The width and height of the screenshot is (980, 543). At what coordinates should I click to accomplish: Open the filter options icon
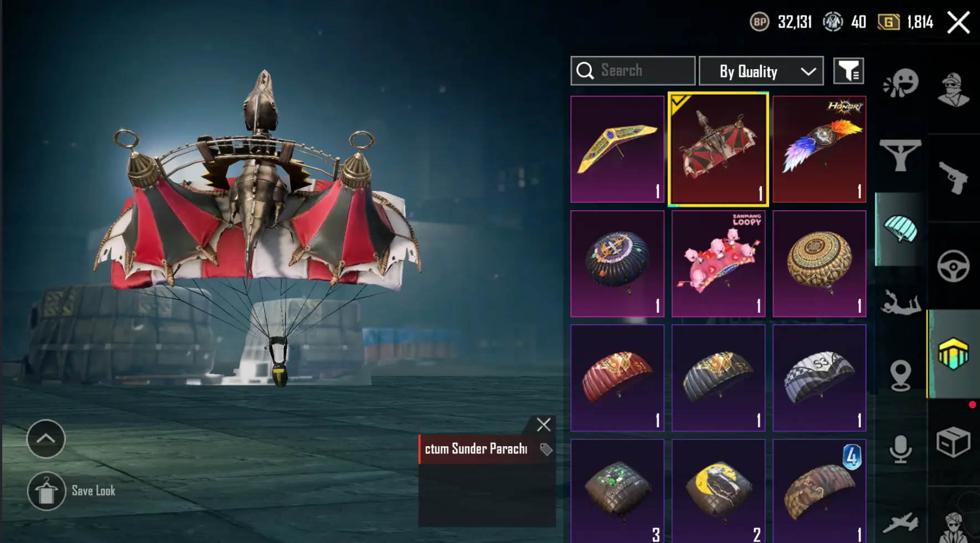pos(848,71)
